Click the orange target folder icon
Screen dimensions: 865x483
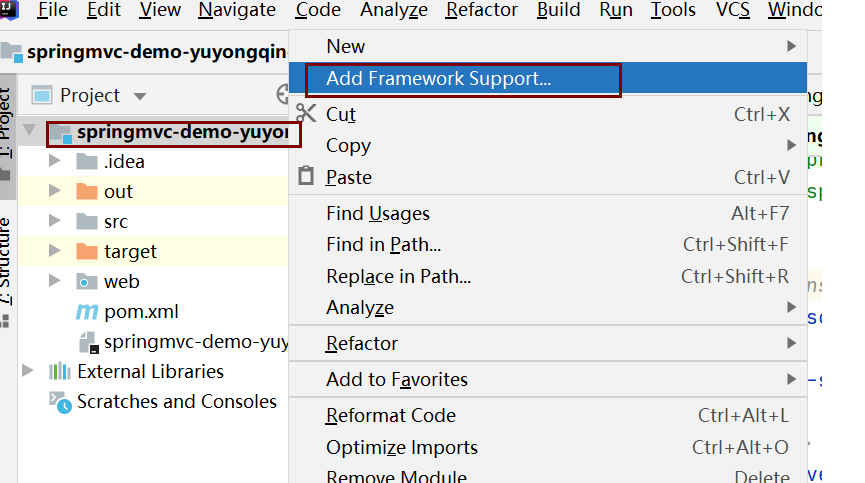[87, 252]
